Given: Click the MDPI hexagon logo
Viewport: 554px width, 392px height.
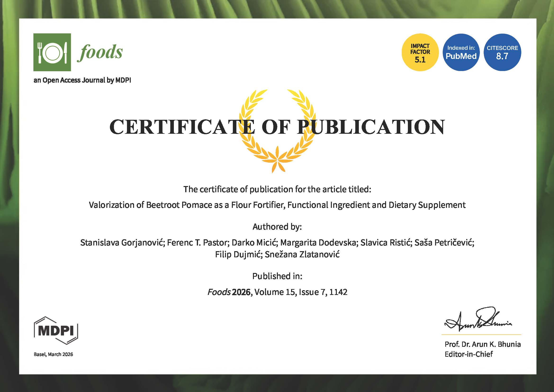Looking at the screenshot, I should 56,330.
